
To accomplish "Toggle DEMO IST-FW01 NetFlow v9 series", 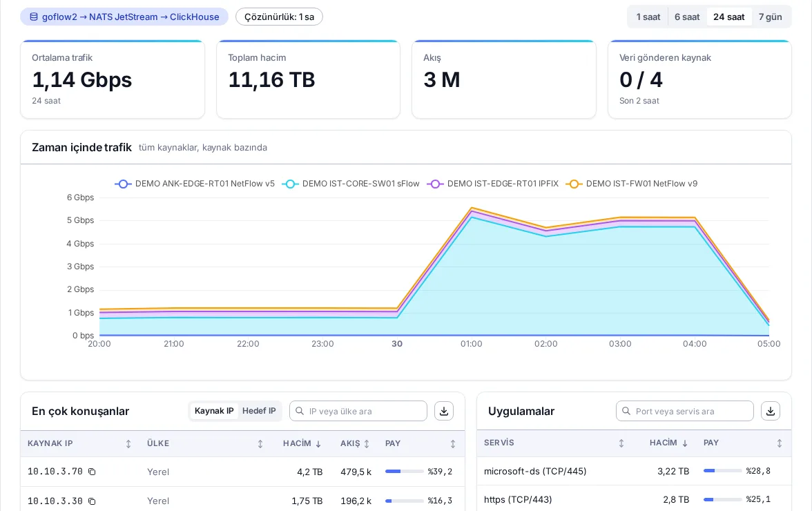I will (x=632, y=184).
